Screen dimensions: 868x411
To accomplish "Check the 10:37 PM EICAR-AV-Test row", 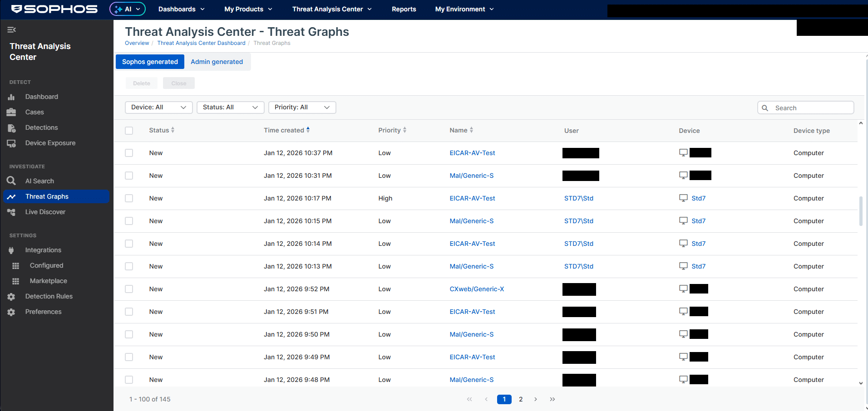I will click(x=129, y=153).
